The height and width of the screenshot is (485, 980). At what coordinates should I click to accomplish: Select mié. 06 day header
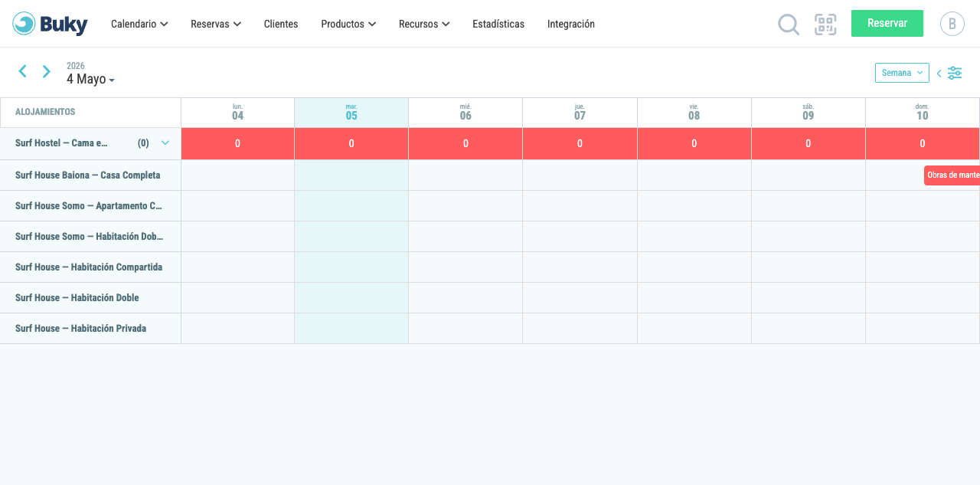[x=465, y=113]
